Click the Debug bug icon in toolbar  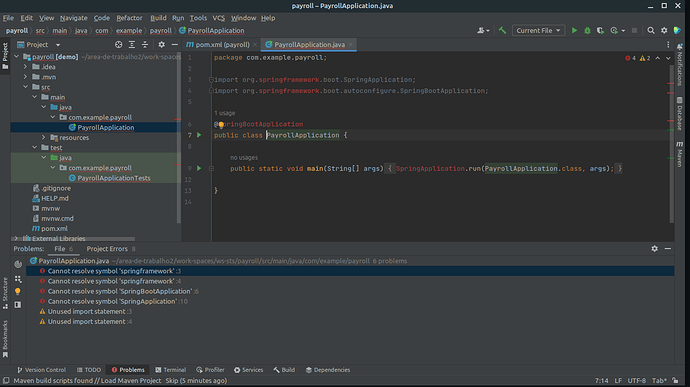coord(587,30)
